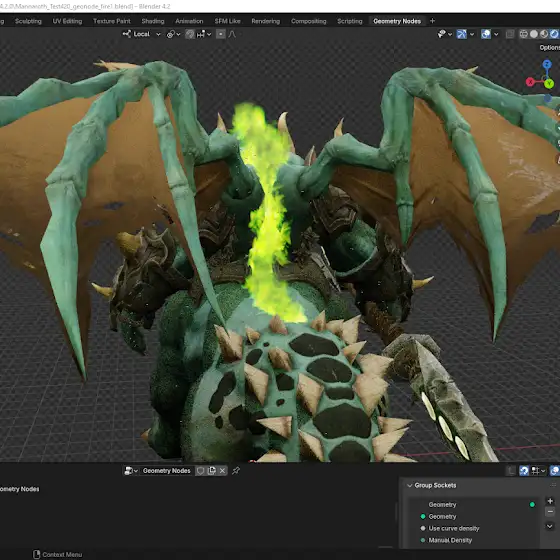
Task: Click the Group Sockets panel drag grip
Action: click(x=554, y=485)
